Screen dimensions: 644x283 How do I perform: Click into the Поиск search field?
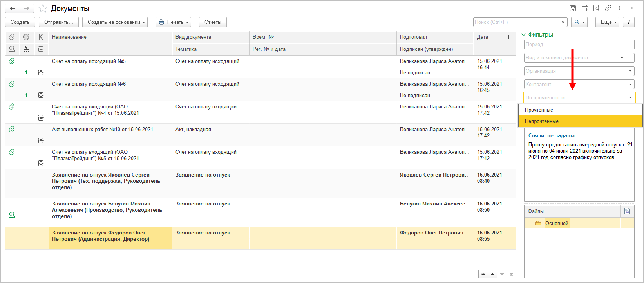click(516, 22)
